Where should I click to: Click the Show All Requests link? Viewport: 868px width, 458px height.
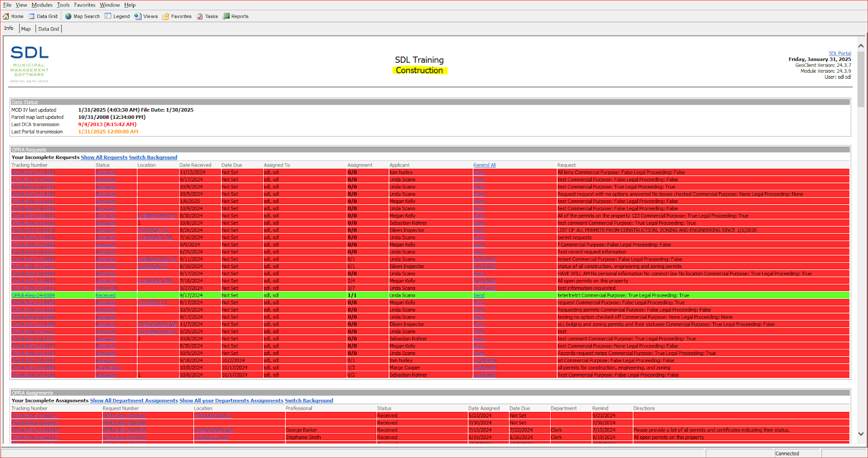(x=104, y=157)
